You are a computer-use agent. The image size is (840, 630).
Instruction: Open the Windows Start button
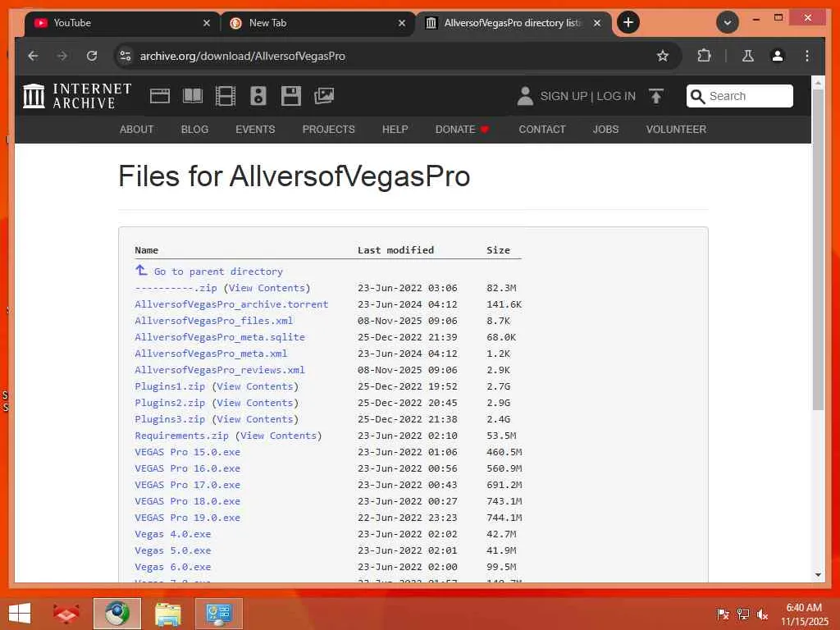(20, 614)
